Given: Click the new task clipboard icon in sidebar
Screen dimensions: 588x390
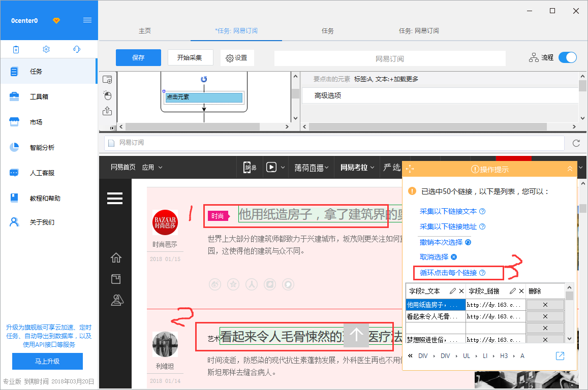Looking at the screenshot, I should click(x=16, y=49).
